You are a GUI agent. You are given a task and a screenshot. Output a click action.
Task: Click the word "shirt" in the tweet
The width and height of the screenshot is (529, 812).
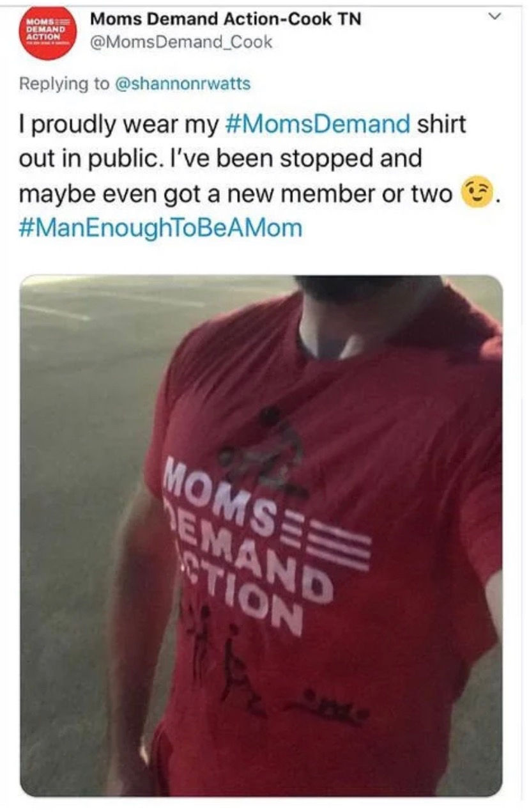pos(441,123)
